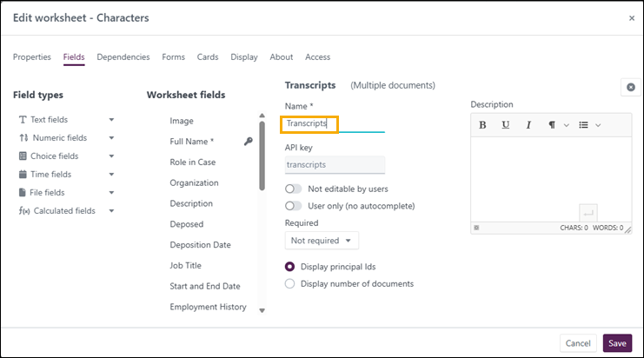Click the bulleted list icon
This screenshot has width=644, height=358.
(583, 125)
